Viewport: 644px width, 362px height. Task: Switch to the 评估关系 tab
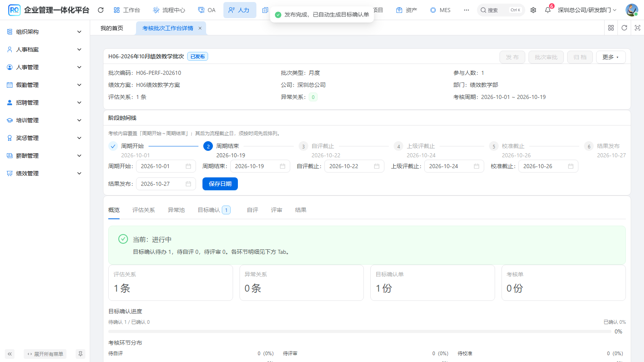click(144, 210)
